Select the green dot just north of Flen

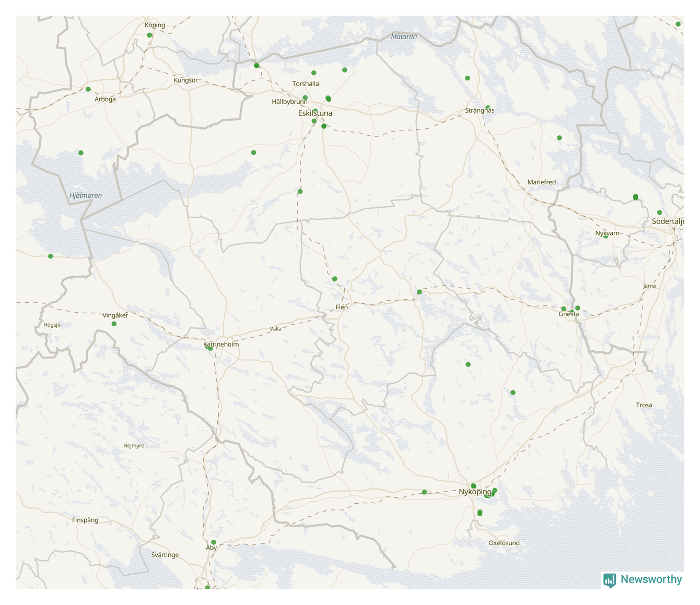(334, 279)
